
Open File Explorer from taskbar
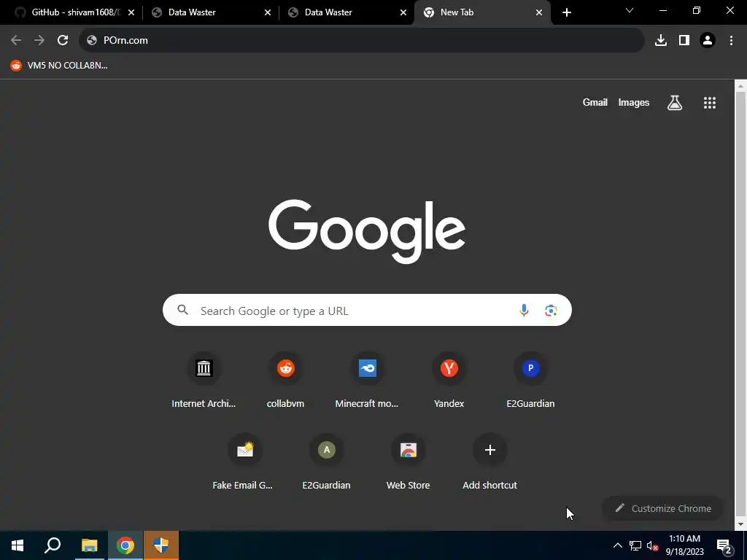pyautogui.click(x=89, y=545)
